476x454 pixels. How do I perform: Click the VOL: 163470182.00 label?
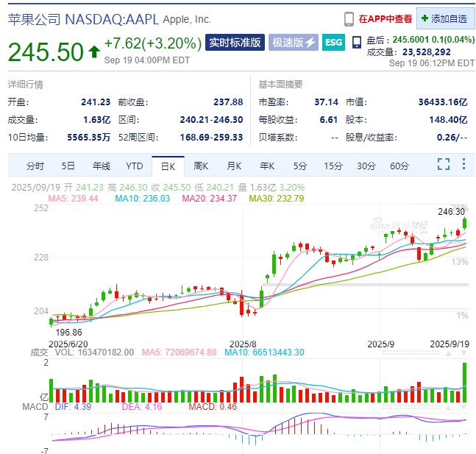pos(94,352)
